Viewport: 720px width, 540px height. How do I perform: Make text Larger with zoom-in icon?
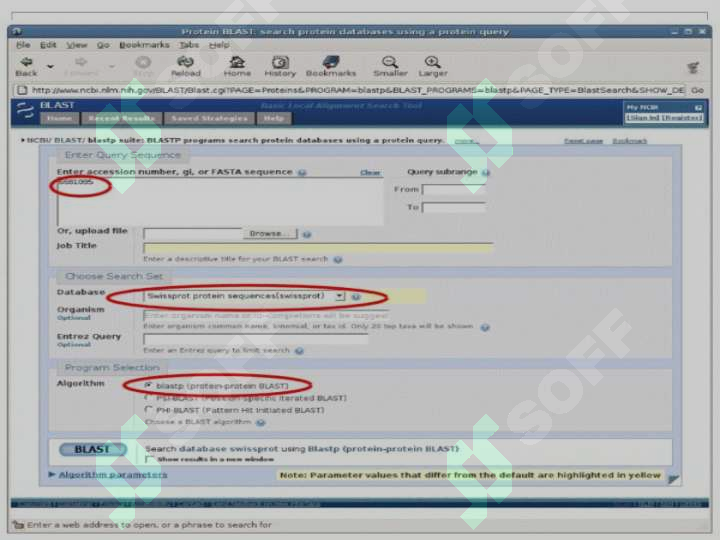[x=433, y=66]
